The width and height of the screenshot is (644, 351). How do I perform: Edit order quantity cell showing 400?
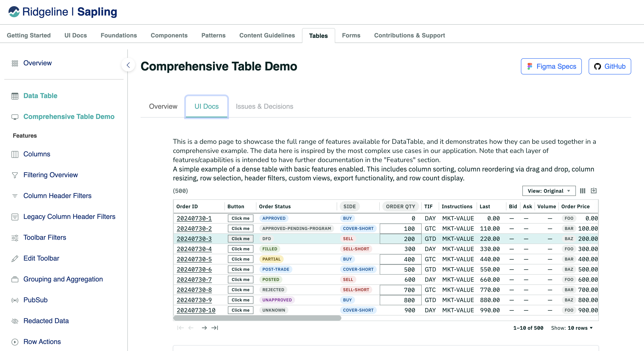[x=400, y=259]
